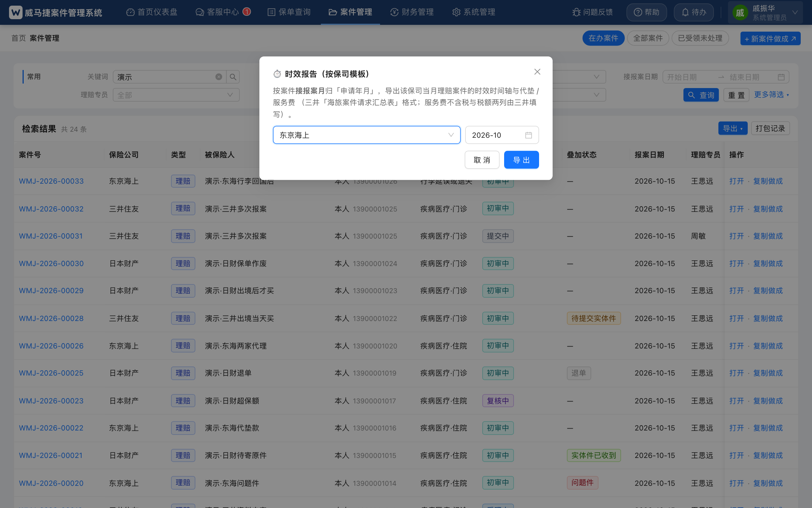Open the 首页仪表盘 menu
The height and width of the screenshot is (508, 812).
[x=152, y=12]
